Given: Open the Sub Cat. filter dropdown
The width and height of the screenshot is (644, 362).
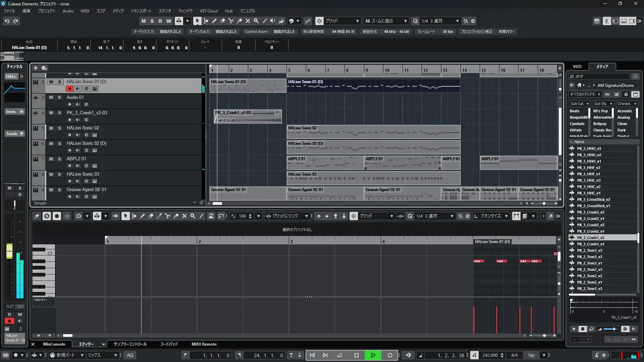Looking at the screenshot, I should click(x=579, y=104).
